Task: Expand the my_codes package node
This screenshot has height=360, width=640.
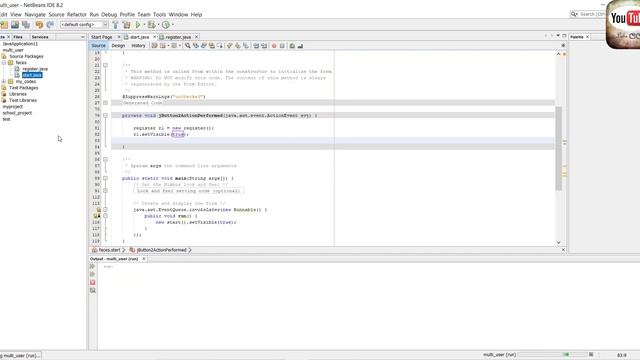Action: (x=4, y=82)
